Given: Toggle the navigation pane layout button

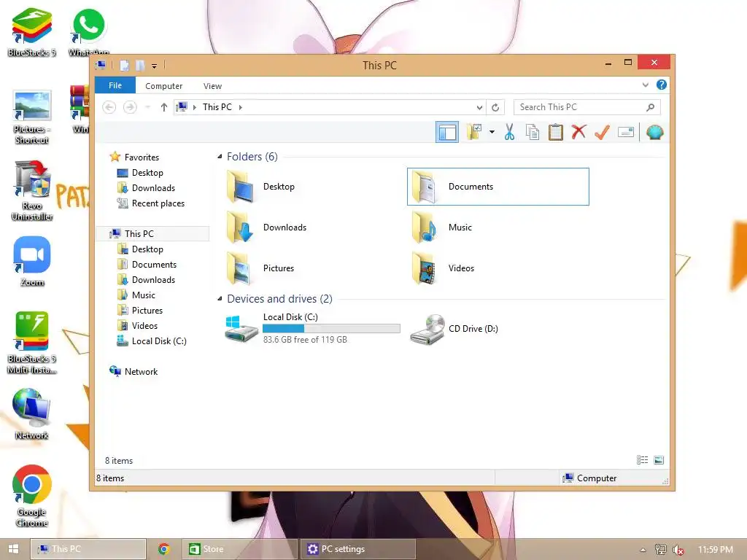Looking at the screenshot, I should (x=447, y=132).
